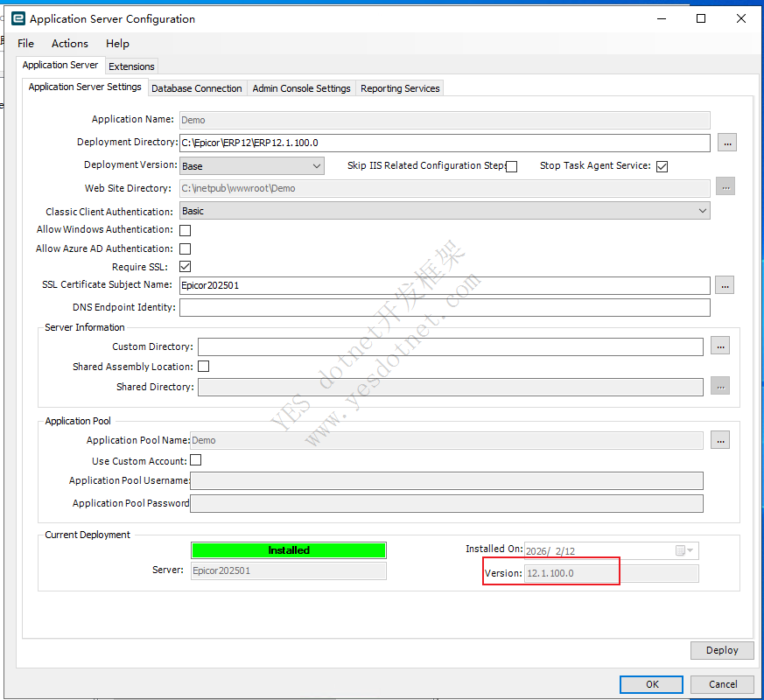Click browse button next to Custom Directory
This screenshot has width=764, height=700.
point(719,346)
